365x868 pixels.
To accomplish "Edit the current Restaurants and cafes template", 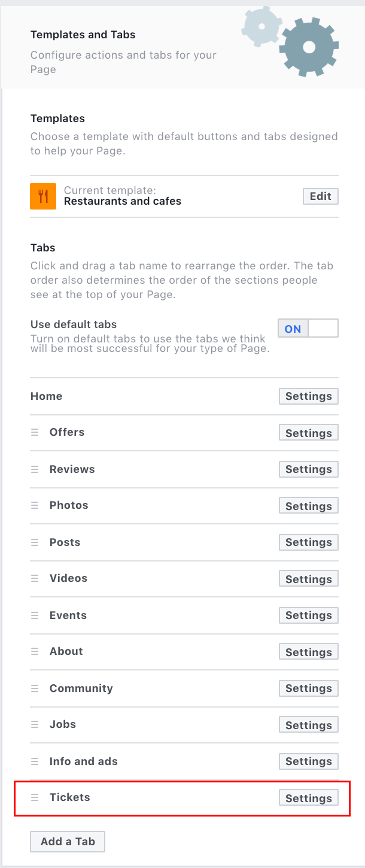I will pyautogui.click(x=321, y=196).
